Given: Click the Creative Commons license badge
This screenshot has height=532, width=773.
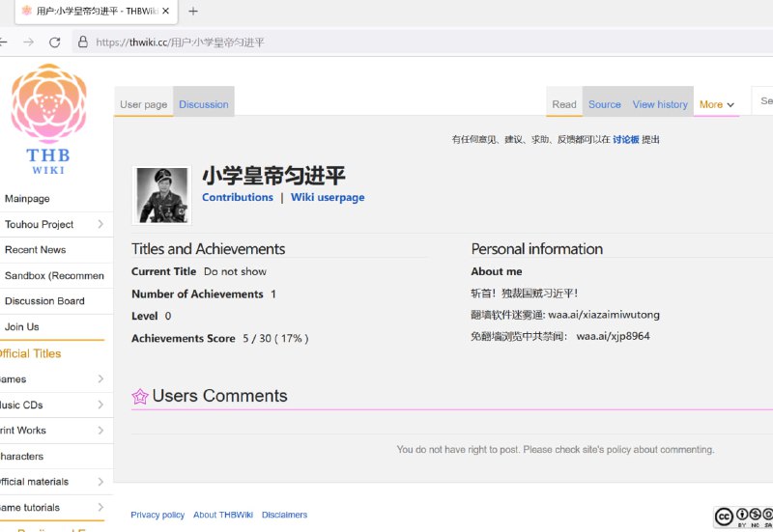Looking at the screenshot, I should 743,517.
